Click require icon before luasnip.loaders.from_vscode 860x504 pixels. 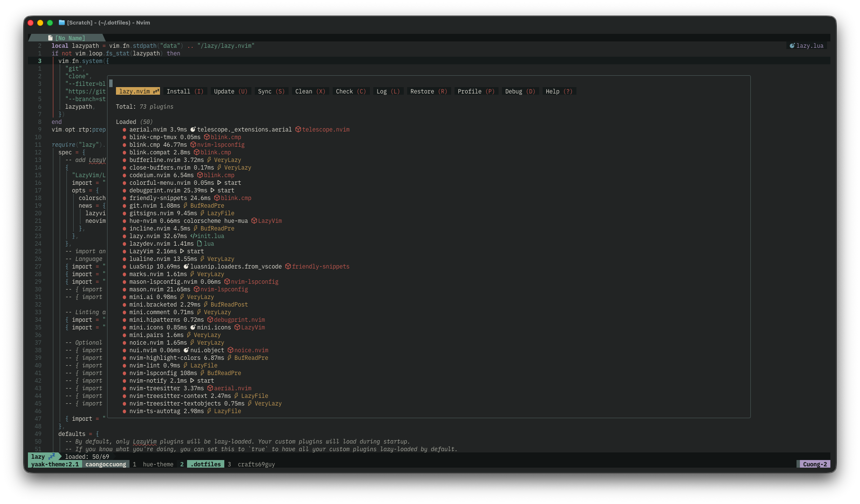point(186,266)
